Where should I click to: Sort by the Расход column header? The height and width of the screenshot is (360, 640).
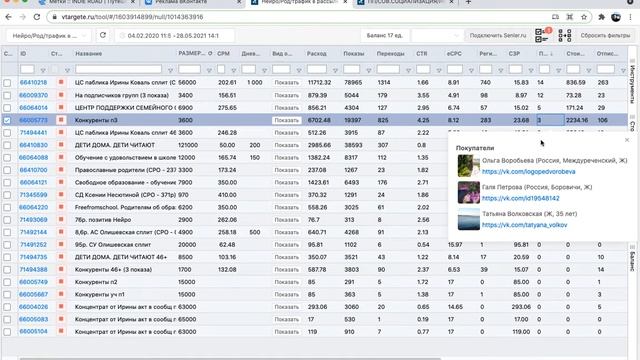317,53
